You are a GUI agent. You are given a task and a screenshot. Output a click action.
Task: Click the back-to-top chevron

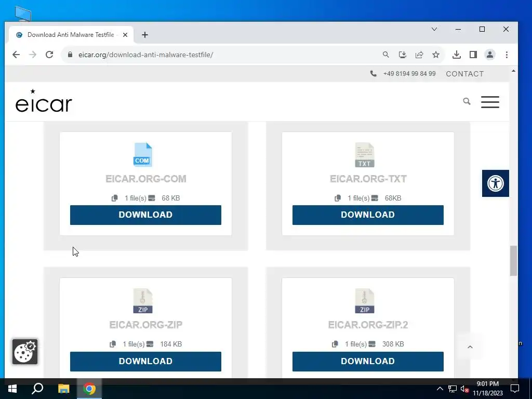tap(470, 347)
